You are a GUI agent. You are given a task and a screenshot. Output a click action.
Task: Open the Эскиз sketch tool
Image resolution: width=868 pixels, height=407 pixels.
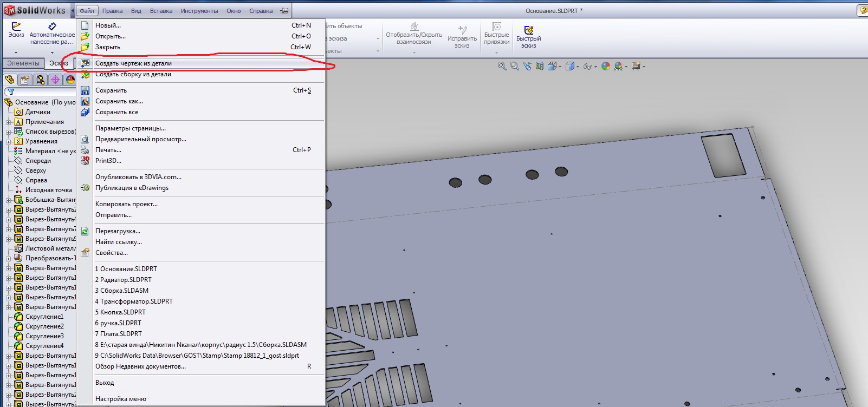pos(16,30)
